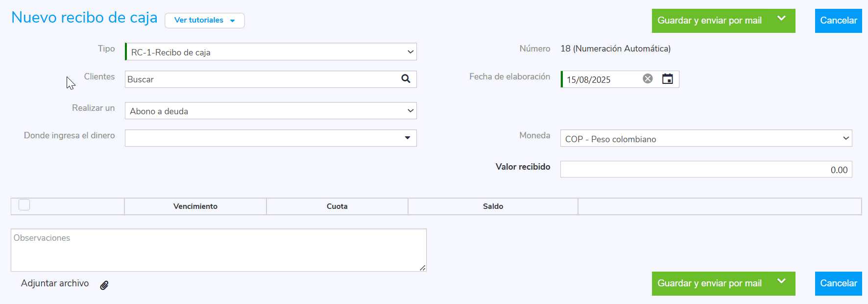Click the paperclip attach file icon
The width and height of the screenshot is (868, 304).
[104, 285]
